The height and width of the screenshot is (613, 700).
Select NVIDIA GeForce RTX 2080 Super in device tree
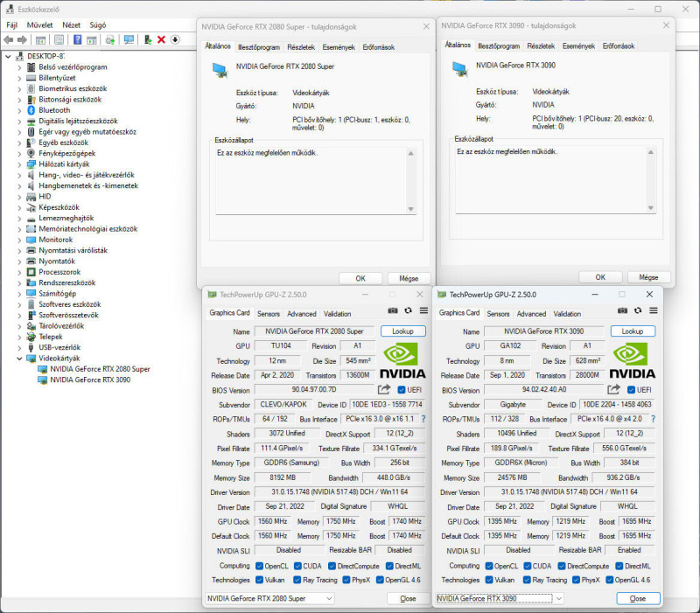point(100,369)
